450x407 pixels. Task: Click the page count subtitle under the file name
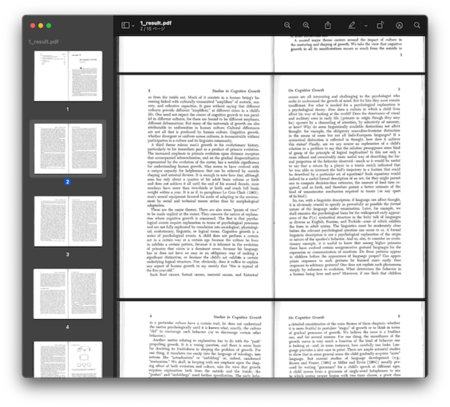[x=152, y=29]
